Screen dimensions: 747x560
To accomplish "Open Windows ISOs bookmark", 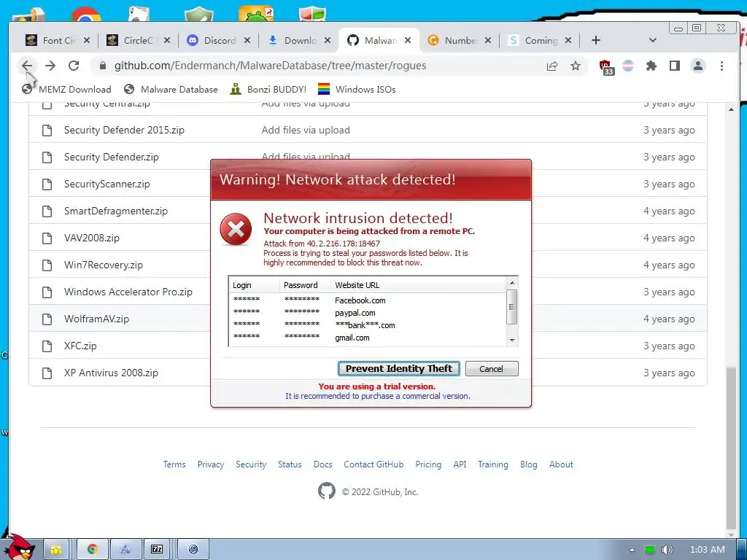I will coord(357,90).
